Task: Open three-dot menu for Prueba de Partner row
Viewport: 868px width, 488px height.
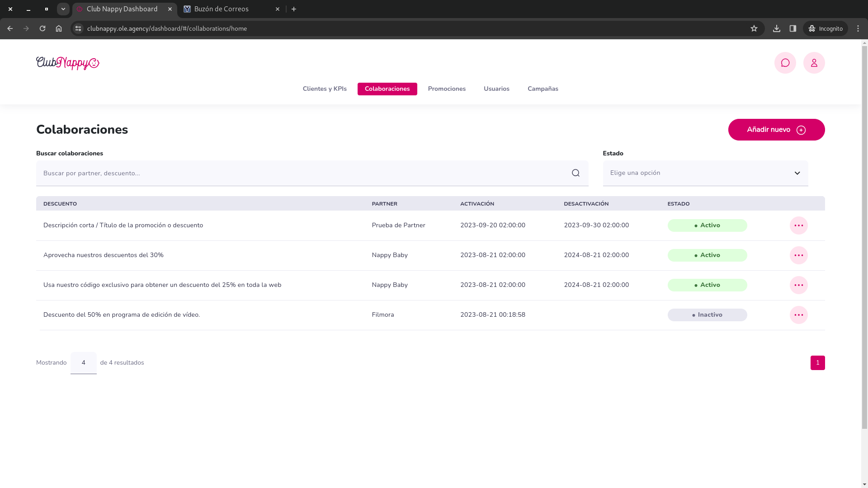Action: coord(798,225)
